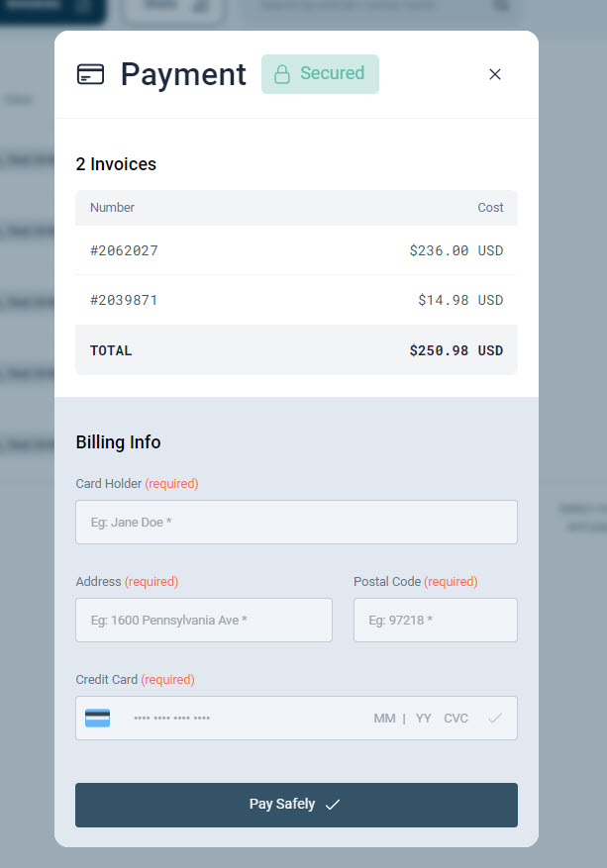Select invoice #2039871 row

[x=296, y=300]
